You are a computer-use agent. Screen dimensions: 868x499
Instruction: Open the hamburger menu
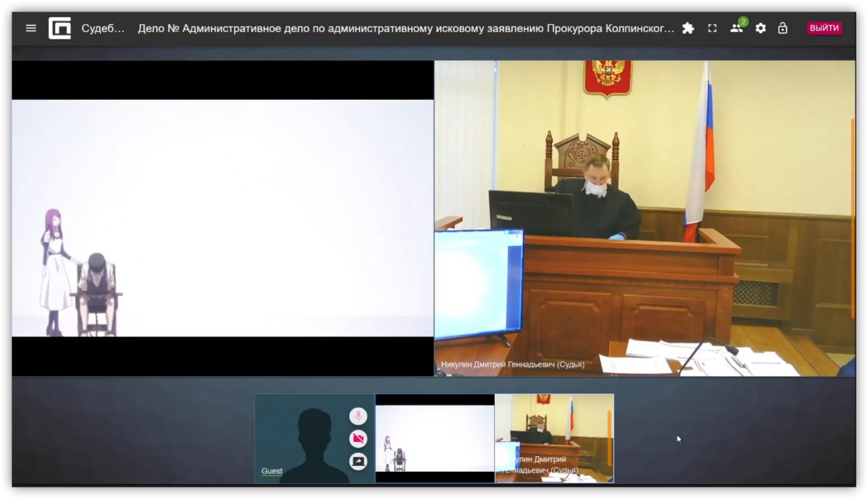pyautogui.click(x=31, y=28)
